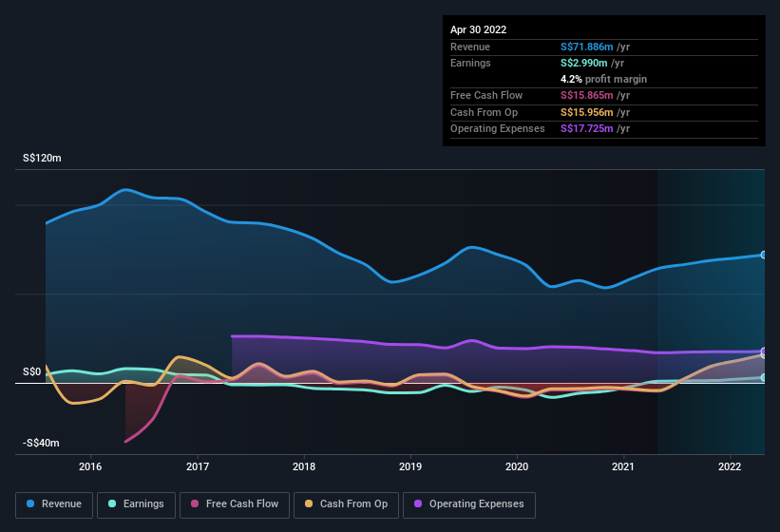Select the blue Revenue endpoint marker on the chart
Viewport: 780px width, 532px height.
[764, 255]
